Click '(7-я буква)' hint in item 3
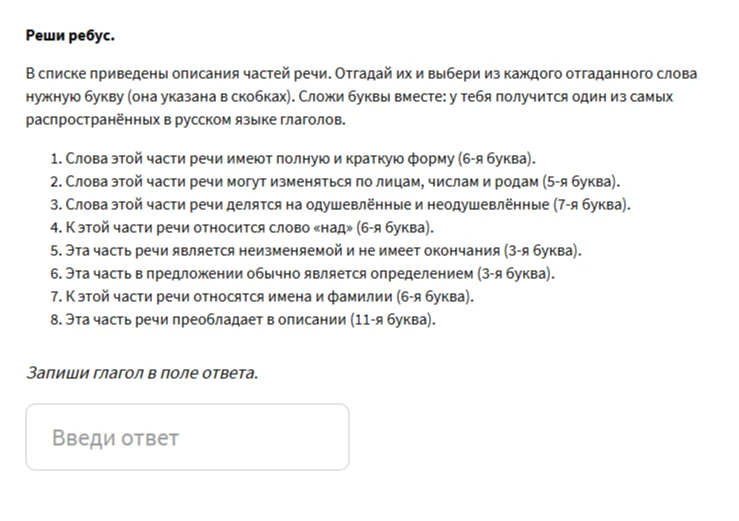The image size is (739, 521). [x=591, y=205]
